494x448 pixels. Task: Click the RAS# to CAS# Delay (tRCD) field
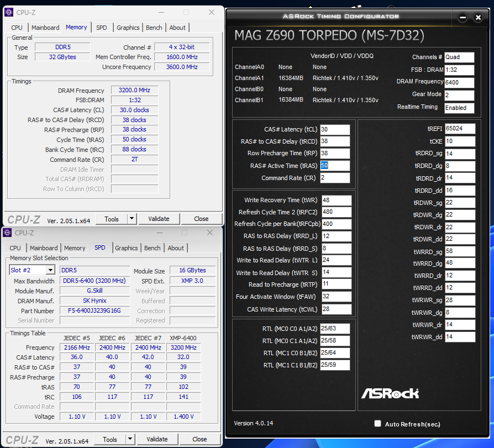point(335,141)
